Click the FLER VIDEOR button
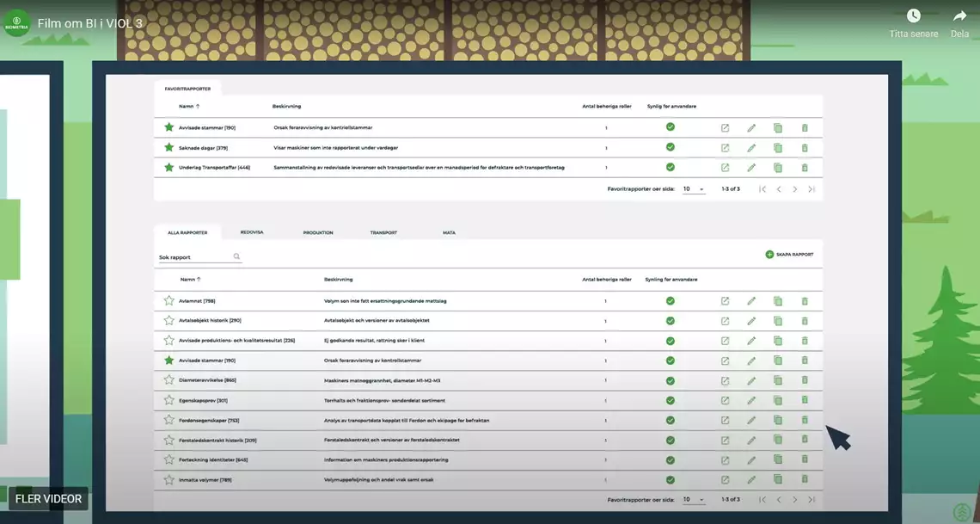This screenshot has width=980, height=524. (49, 499)
